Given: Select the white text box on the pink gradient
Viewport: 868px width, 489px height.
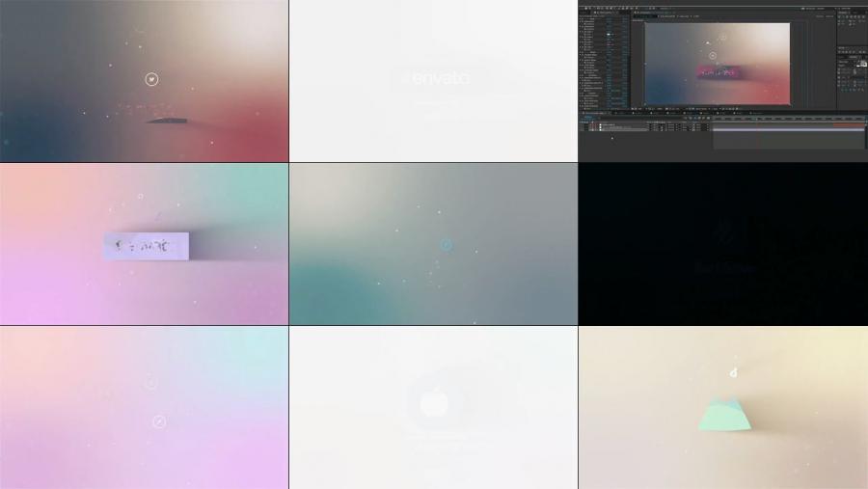Looking at the screenshot, I should (147, 246).
